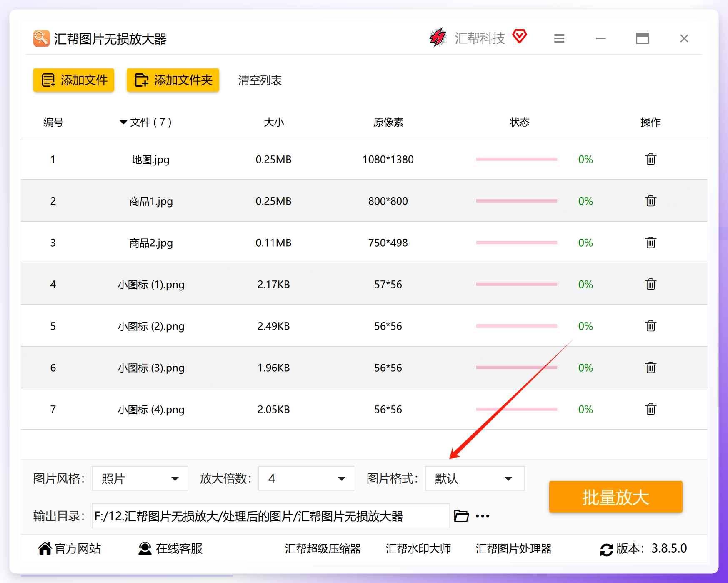This screenshot has width=728, height=583.
Task: Select the 小图标 (3).png file name
Action: [x=151, y=368]
